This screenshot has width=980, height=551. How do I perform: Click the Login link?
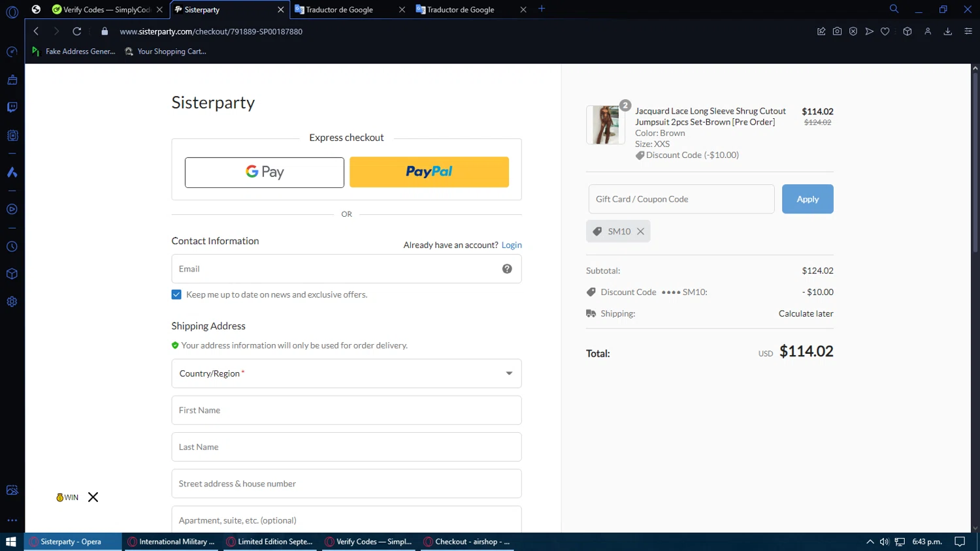[x=511, y=245]
